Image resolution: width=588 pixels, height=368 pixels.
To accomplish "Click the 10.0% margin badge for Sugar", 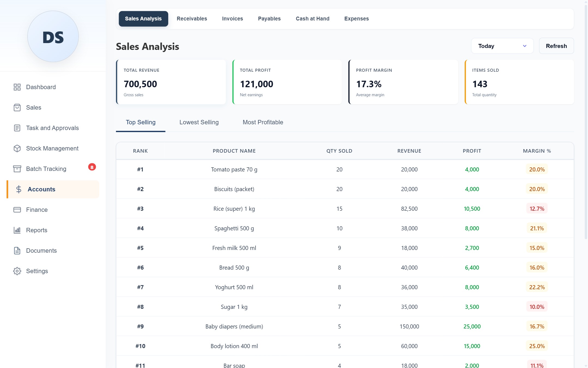I will tap(537, 307).
